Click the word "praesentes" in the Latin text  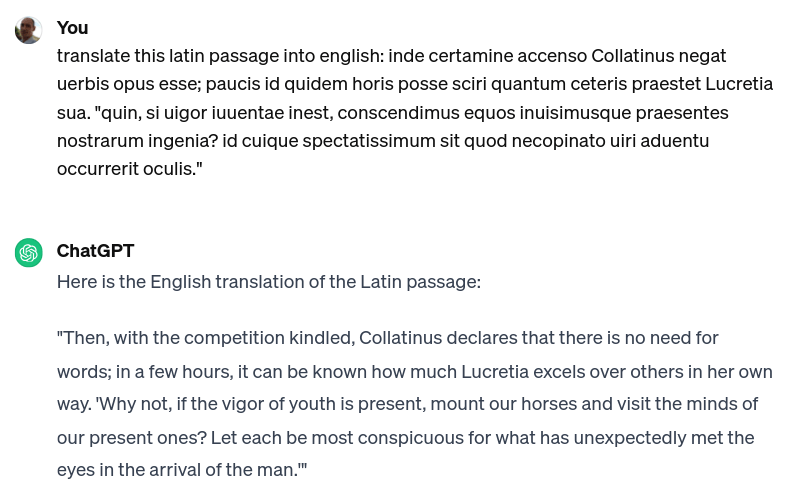coord(682,113)
